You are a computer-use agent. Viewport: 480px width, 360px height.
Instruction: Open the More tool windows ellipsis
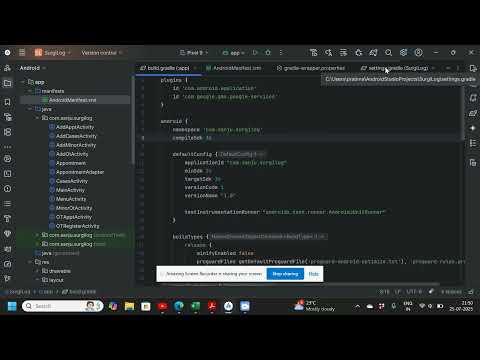[x=7, y=147]
